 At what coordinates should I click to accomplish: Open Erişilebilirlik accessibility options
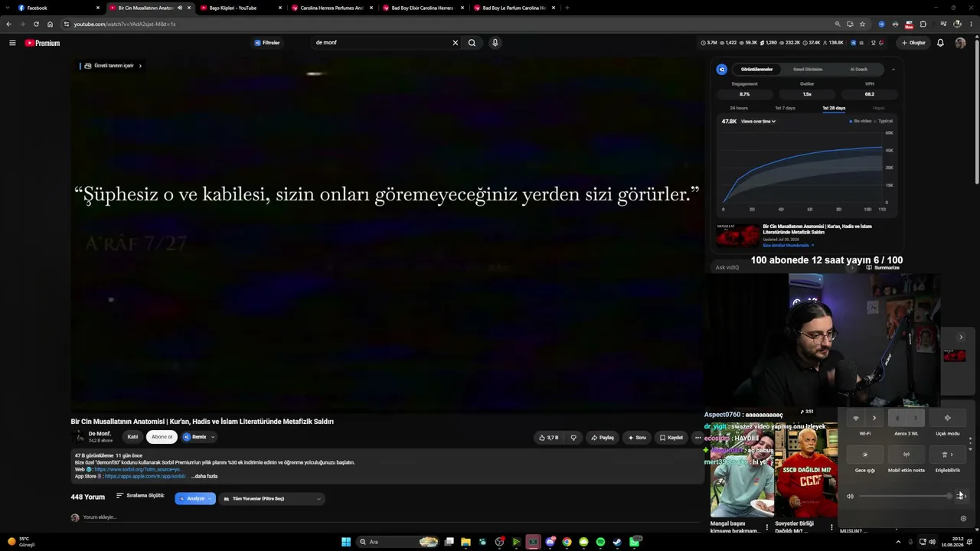tap(947, 455)
